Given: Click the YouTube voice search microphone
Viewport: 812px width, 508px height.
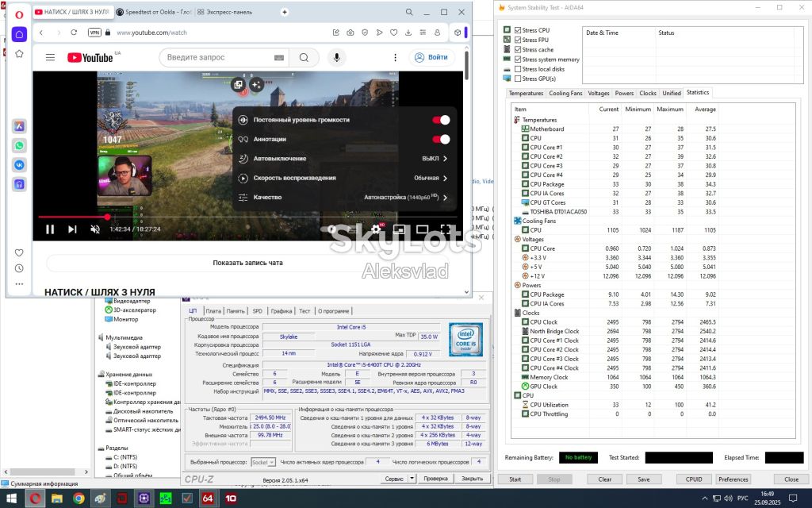Looking at the screenshot, I should (336, 57).
